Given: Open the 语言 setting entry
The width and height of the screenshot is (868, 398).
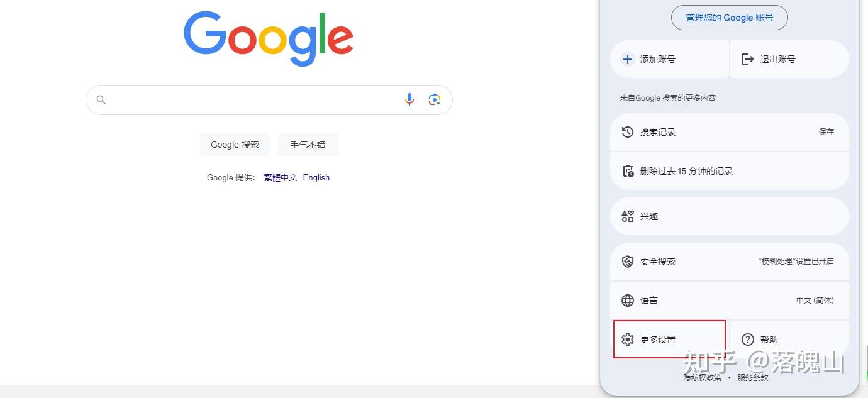Looking at the screenshot, I should click(x=730, y=301).
